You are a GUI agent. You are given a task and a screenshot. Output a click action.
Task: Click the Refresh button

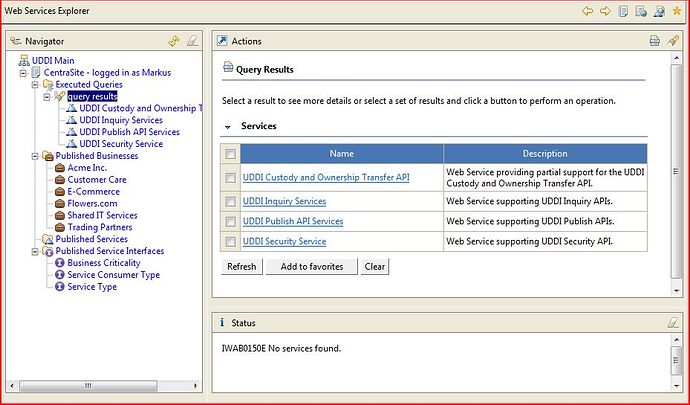click(x=242, y=266)
